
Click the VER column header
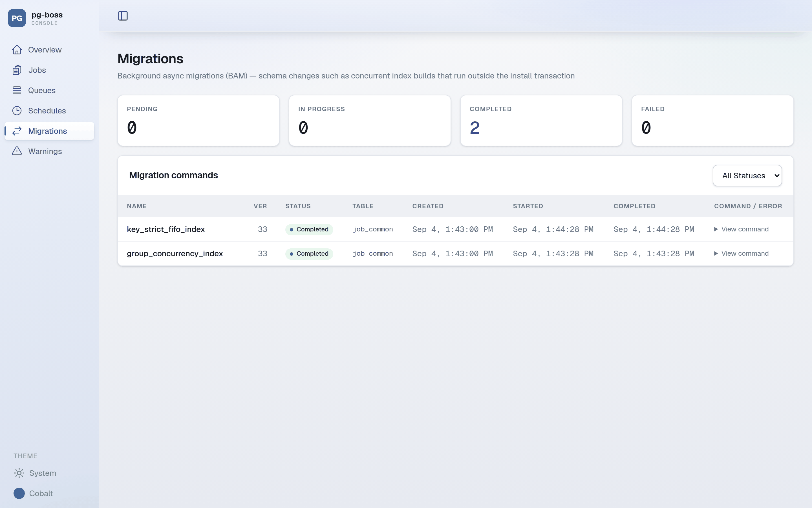[261, 206]
